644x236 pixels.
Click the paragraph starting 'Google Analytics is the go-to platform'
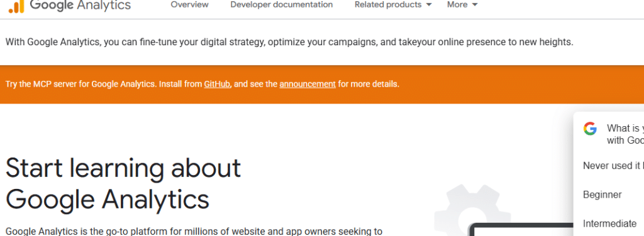[194, 232]
